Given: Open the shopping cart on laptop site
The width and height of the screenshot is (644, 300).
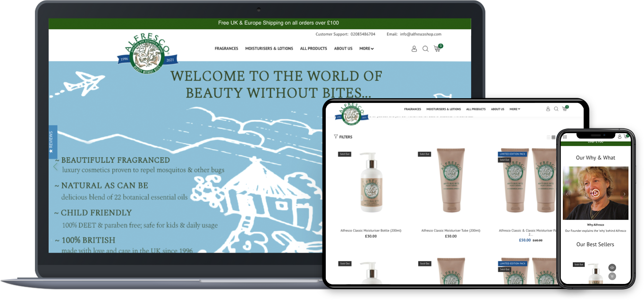Looking at the screenshot, I should [438, 48].
